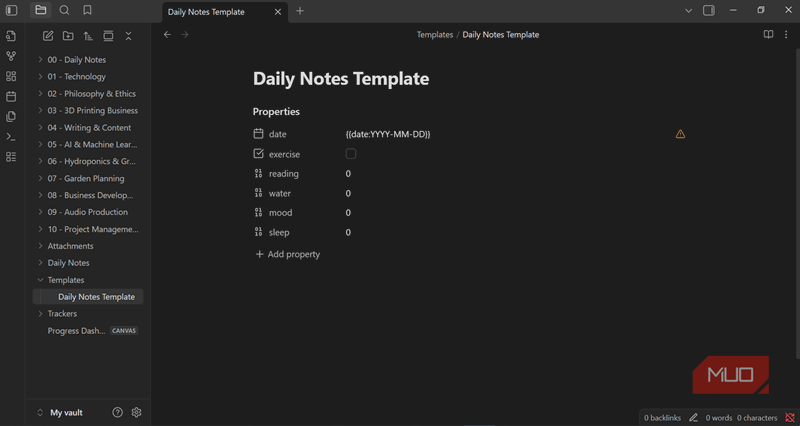Click the new note icon in sidebar
This screenshot has height=426, width=800.
(x=47, y=36)
